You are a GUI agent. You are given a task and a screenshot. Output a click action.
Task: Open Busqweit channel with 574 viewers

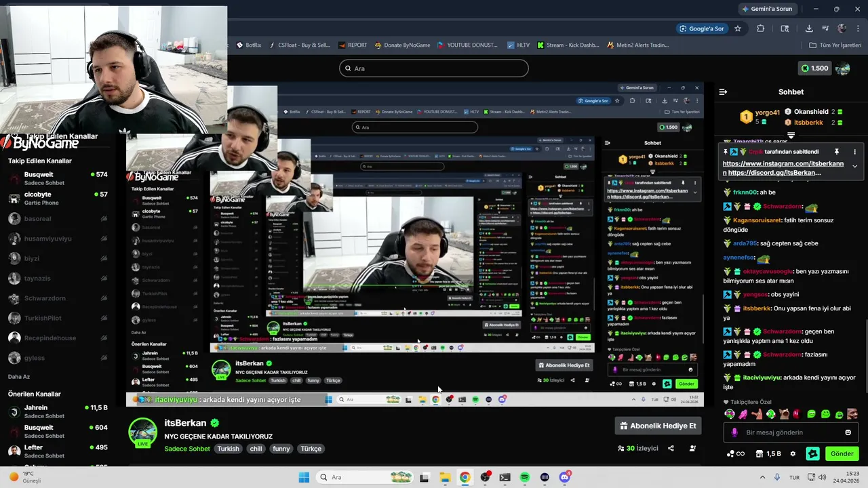pyautogui.click(x=58, y=178)
